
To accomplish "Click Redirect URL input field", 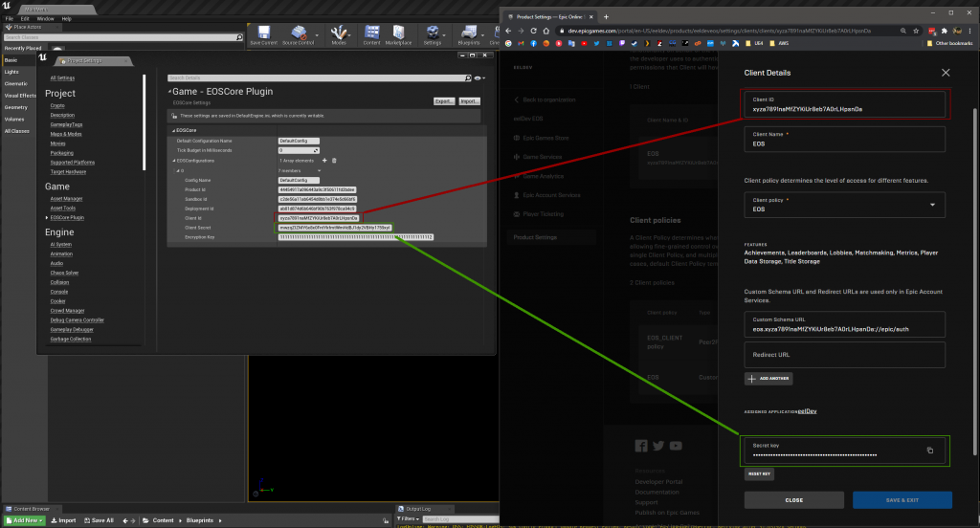I will [x=844, y=355].
